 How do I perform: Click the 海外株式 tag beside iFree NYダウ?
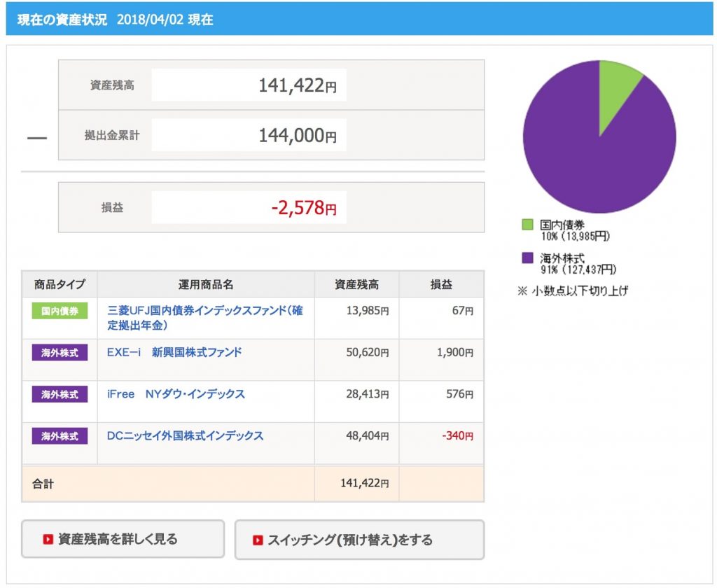(x=60, y=394)
